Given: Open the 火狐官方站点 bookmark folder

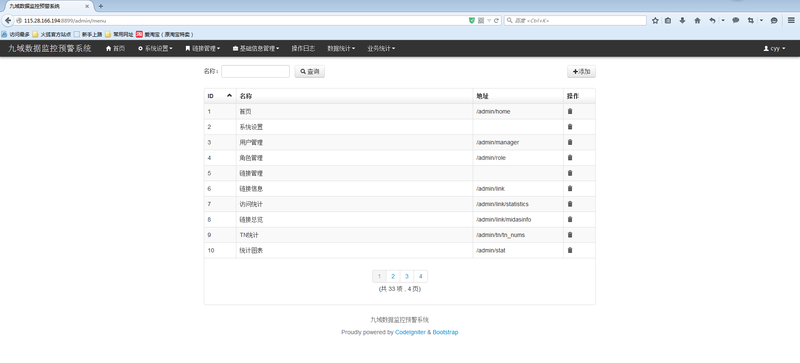Looking at the screenshot, I should tap(52, 35).
